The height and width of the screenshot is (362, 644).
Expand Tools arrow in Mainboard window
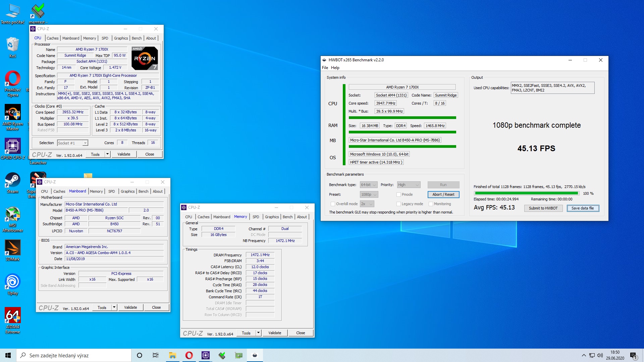click(x=114, y=307)
